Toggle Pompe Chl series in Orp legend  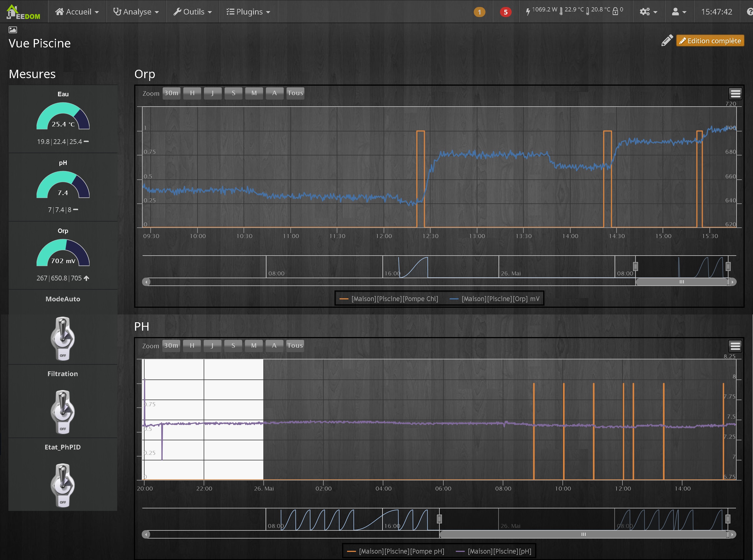389,299
